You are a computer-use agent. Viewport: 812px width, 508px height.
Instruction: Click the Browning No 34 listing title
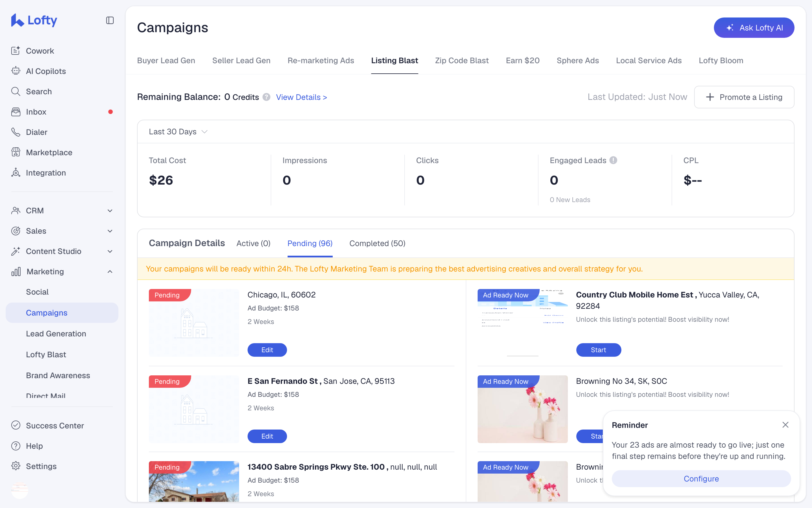(x=621, y=381)
